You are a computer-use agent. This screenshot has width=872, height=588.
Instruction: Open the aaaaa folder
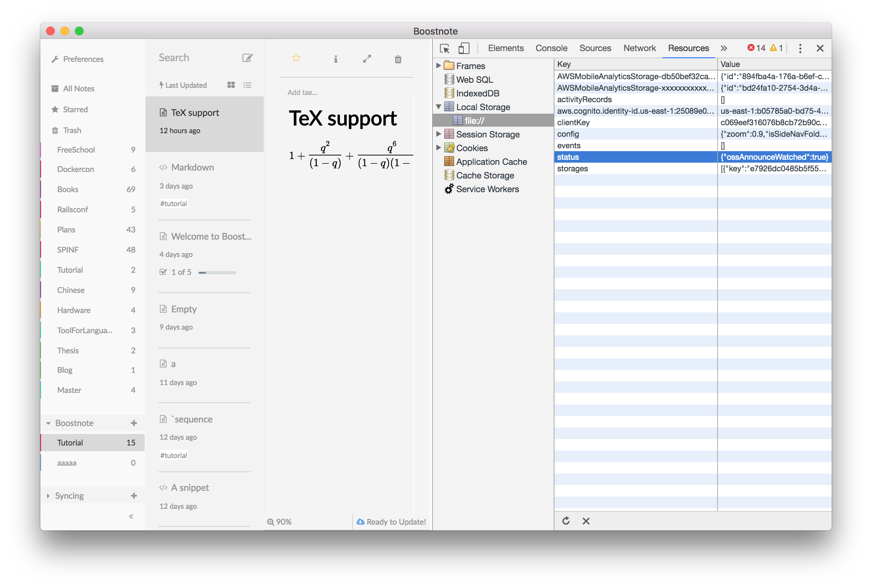92,463
